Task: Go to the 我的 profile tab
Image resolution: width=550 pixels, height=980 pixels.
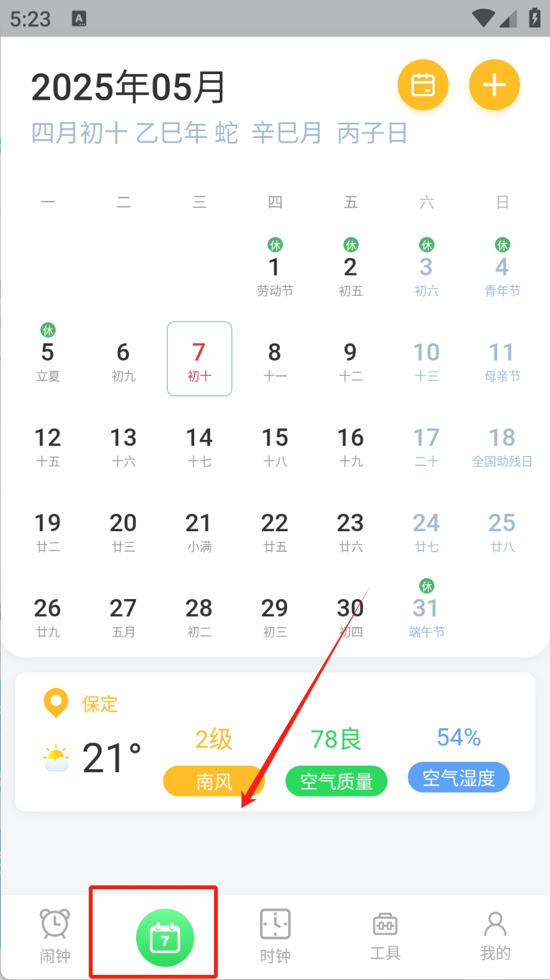Action: coord(495,935)
